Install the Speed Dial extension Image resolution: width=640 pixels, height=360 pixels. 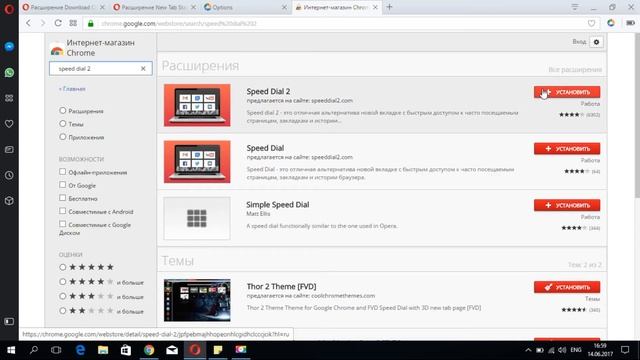coord(567,149)
